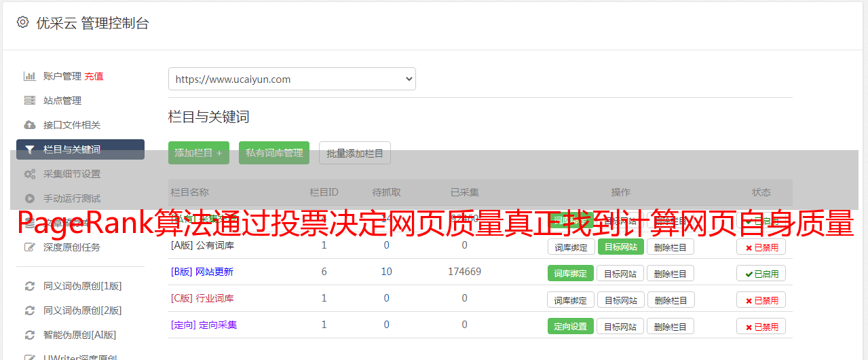Click the server icon next to 站点管理
The height and width of the screenshot is (360, 868).
coord(29,101)
